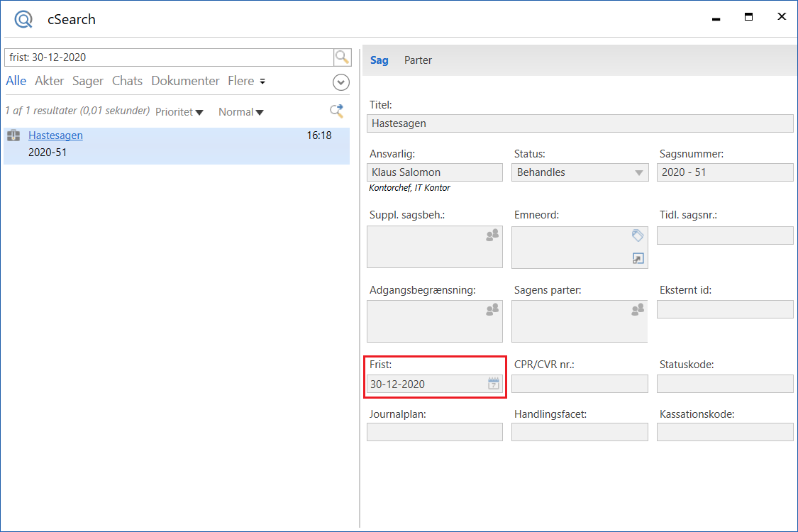The image size is (798, 532).
Task: Open the Flere filter dropdown
Action: point(246,81)
